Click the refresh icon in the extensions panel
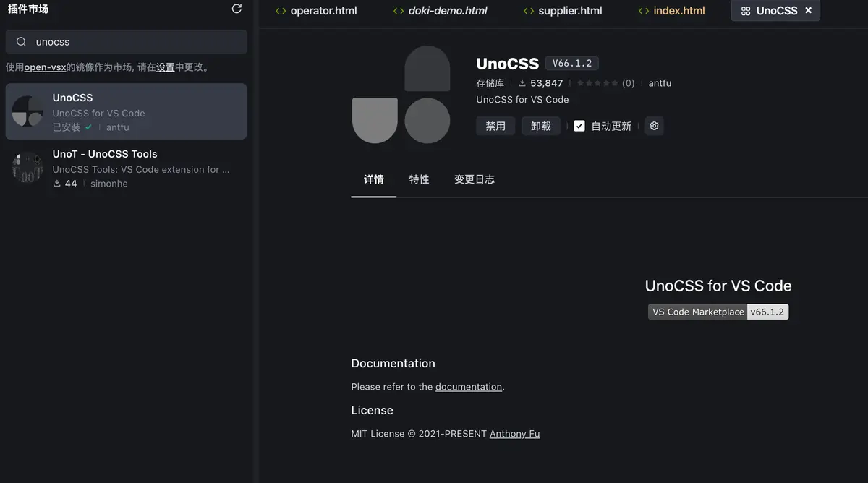868x483 pixels. (x=236, y=8)
